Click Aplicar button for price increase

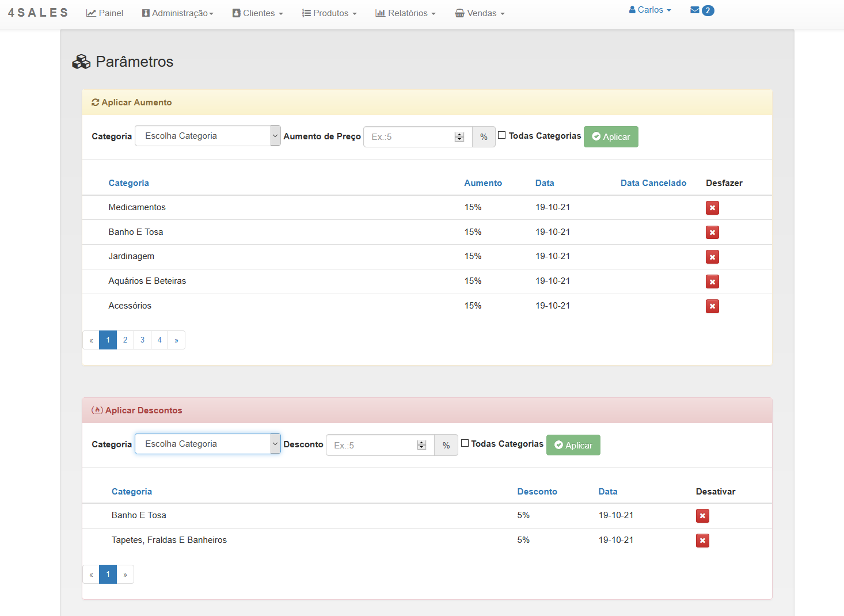(611, 137)
